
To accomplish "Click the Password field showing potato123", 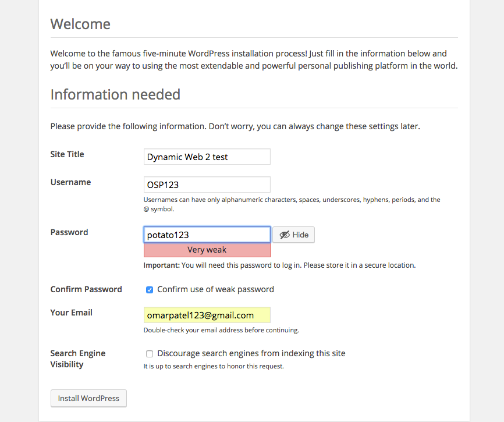I will click(207, 235).
